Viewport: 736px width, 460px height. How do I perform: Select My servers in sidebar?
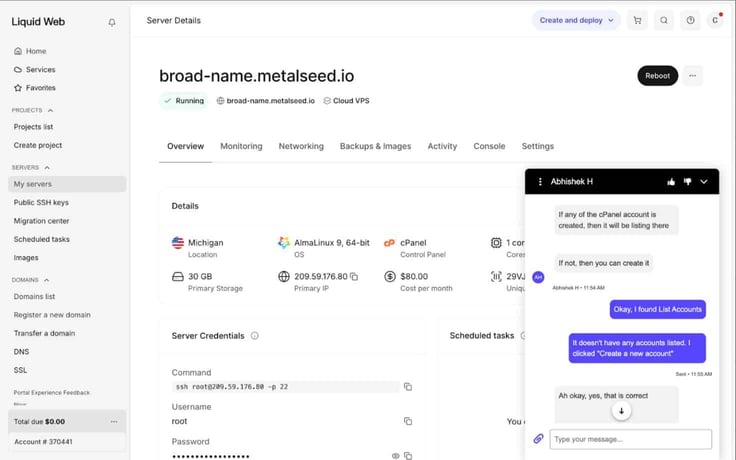pyautogui.click(x=67, y=184)
